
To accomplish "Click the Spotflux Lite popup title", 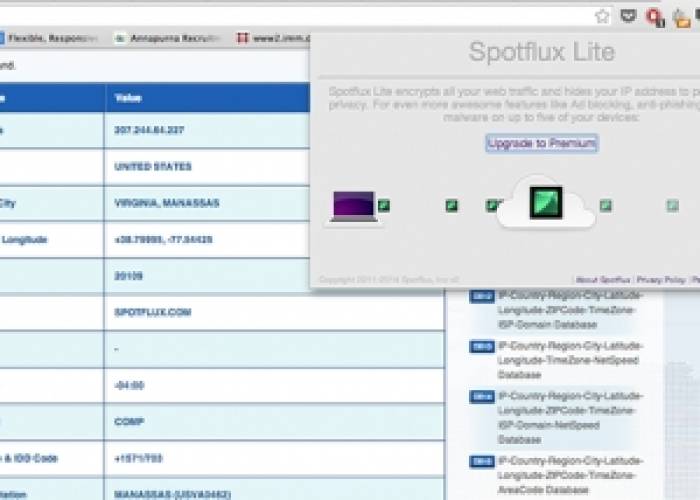I will [542, 52].
